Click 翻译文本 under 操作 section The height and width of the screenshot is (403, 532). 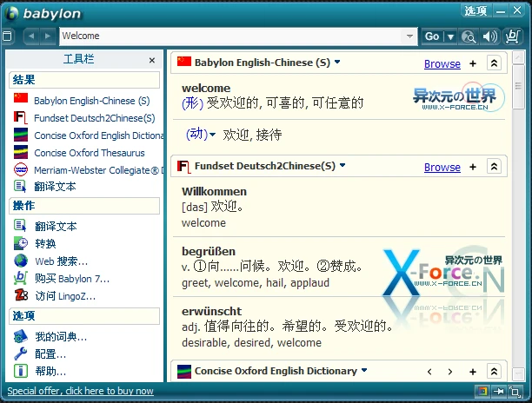tap(56, 226)
